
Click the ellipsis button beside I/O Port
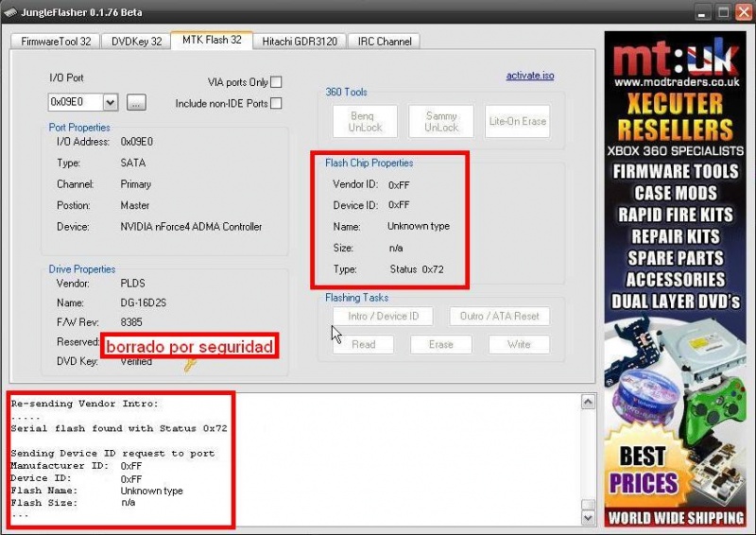(136, 102)
